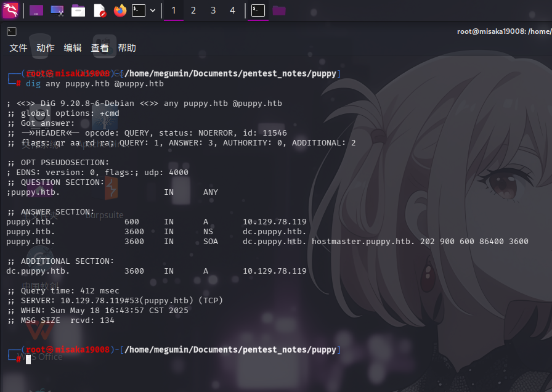Open the 文件 (File) menu
The width and height of the screenshot is (552, 392).
[x=18, y=48]
